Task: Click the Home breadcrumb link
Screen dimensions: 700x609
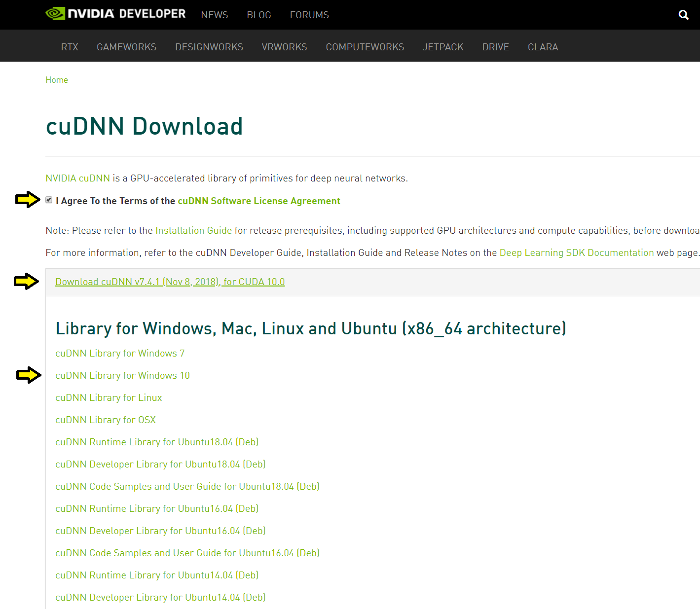Action: point(57,80)
